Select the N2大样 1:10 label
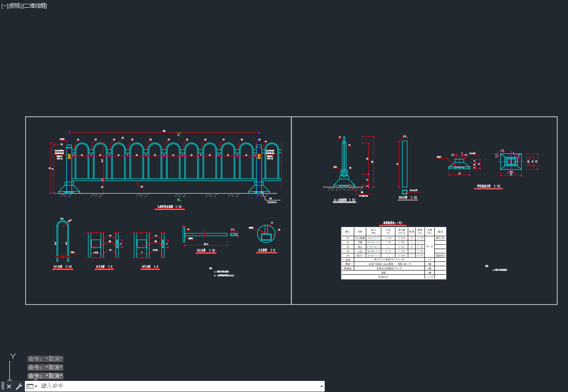Image resolution: width=568 pixels, height=392 pixels. click(x=206, y=250)
